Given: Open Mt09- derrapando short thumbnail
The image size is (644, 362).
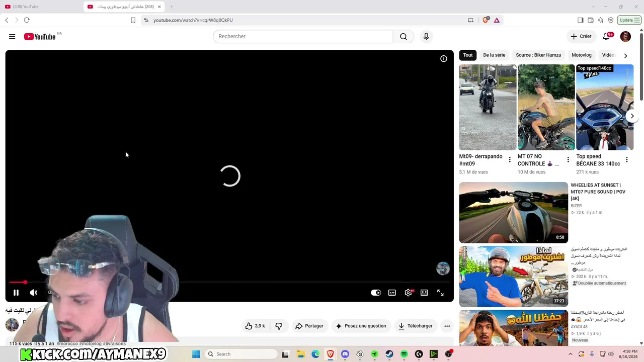Looking at the screenshot, I should coord(488,107).
